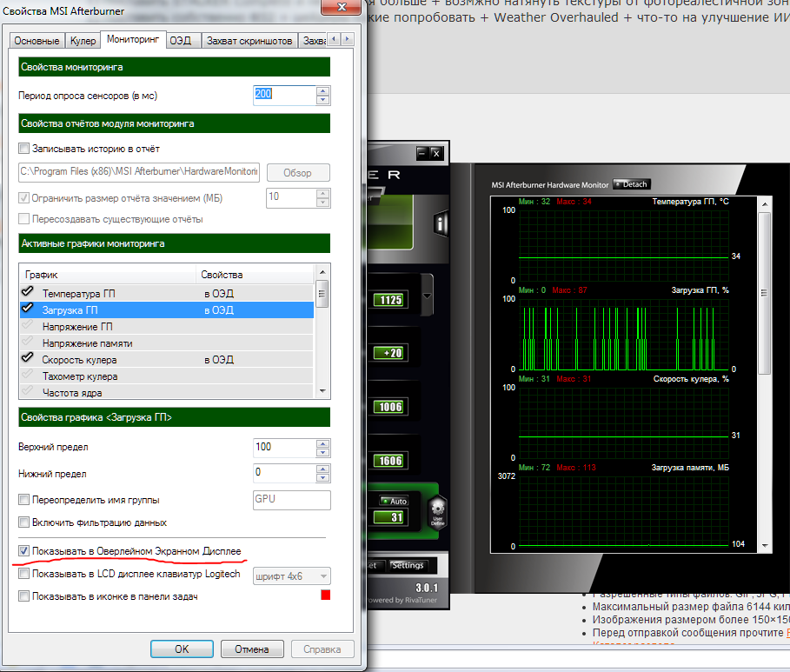Click the value box showing +20

point(388,353)
